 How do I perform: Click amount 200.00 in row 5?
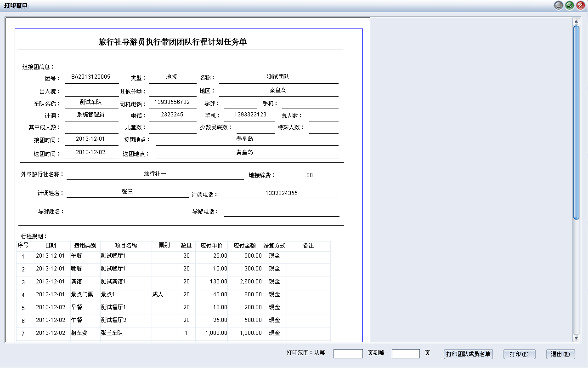[253, 307]
